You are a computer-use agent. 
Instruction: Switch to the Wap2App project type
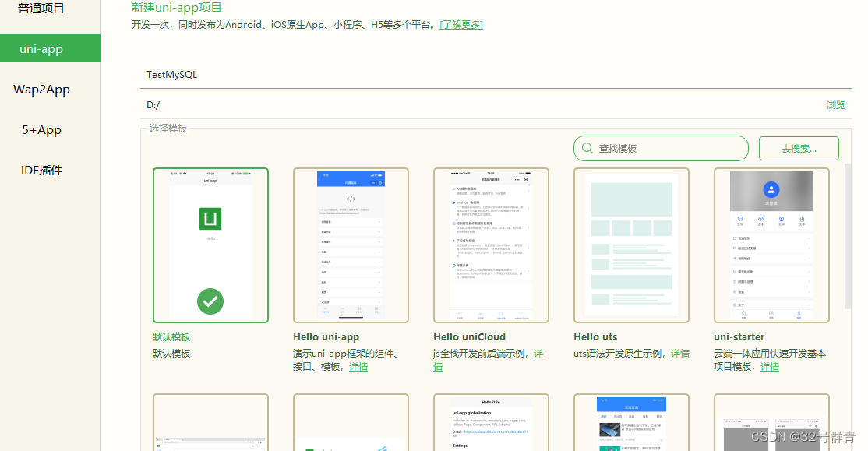(41, 89)
